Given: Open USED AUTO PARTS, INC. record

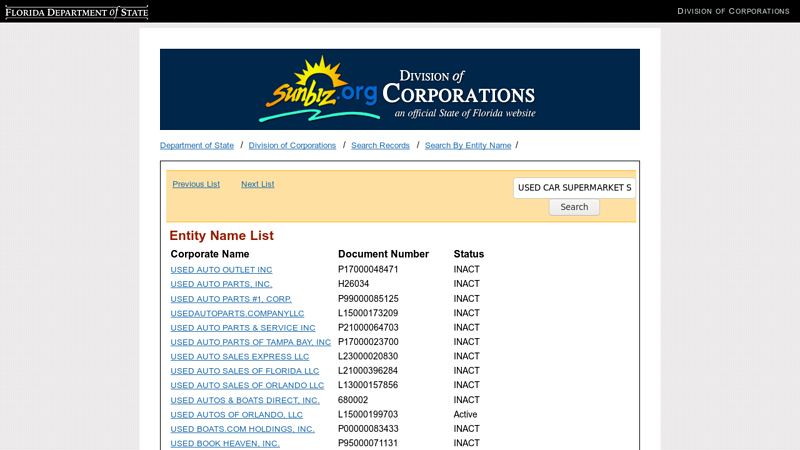Looking at the screenshot, I should (221, 284).
